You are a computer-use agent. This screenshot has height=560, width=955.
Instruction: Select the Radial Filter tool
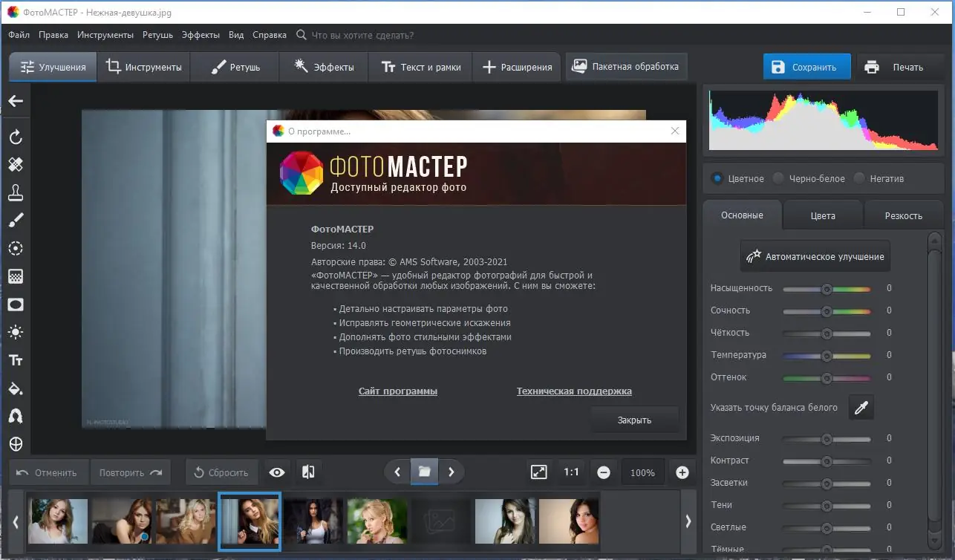pos(16,248)
